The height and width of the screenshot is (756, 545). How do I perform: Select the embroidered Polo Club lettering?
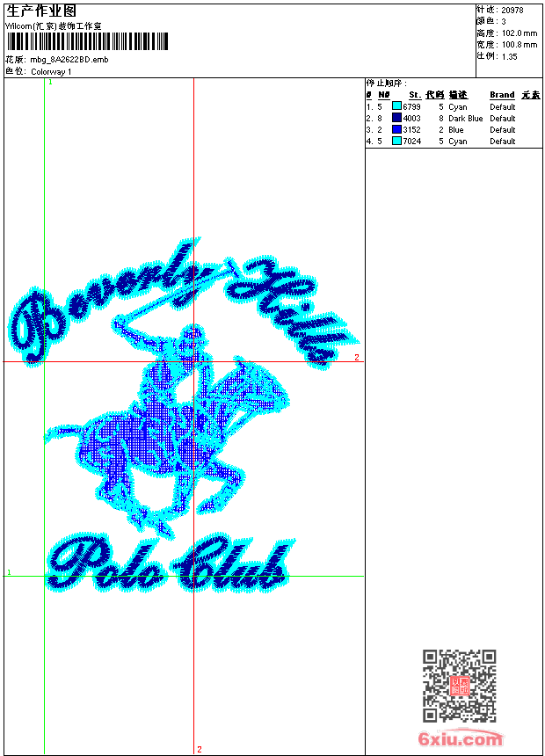(x=171, y=563)
